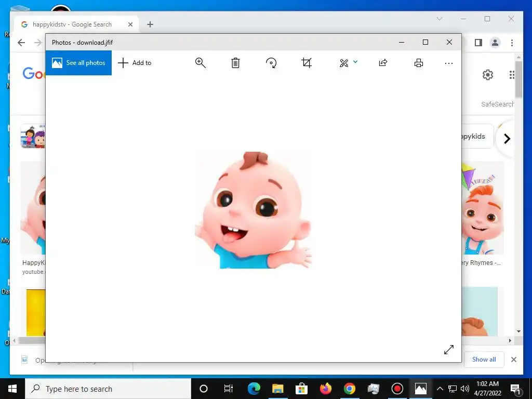Viewport: 532px width, 399px height.
Task: Open Microsoft Store from taskbar
Action: tap(301, 389)
